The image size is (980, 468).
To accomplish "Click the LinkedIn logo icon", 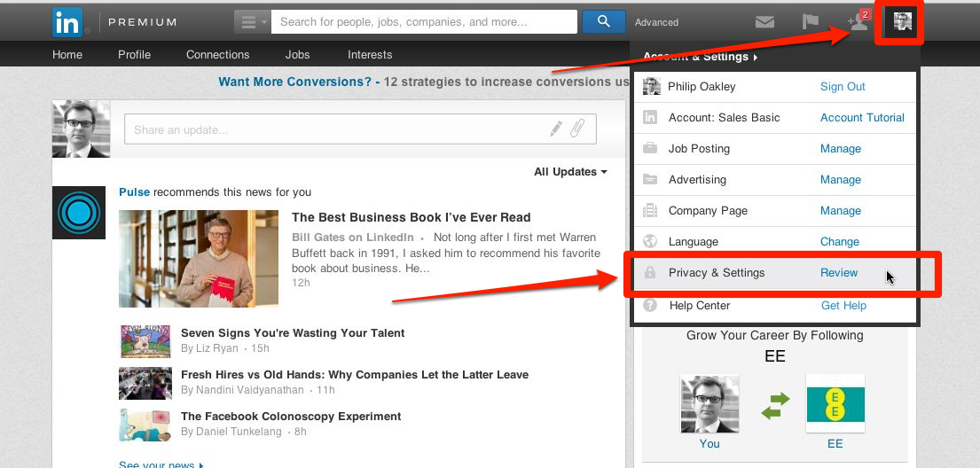I will pyautogui.click(x=67, y=22).
